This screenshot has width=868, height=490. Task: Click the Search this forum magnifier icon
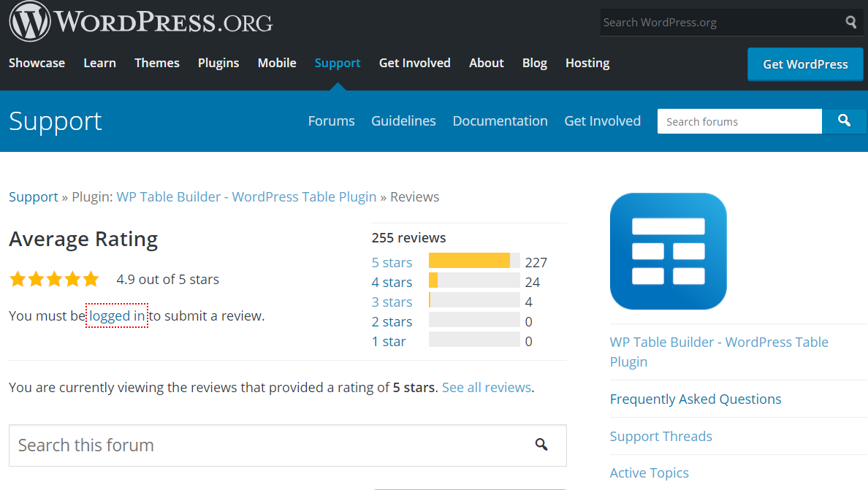tap(541, 445)
